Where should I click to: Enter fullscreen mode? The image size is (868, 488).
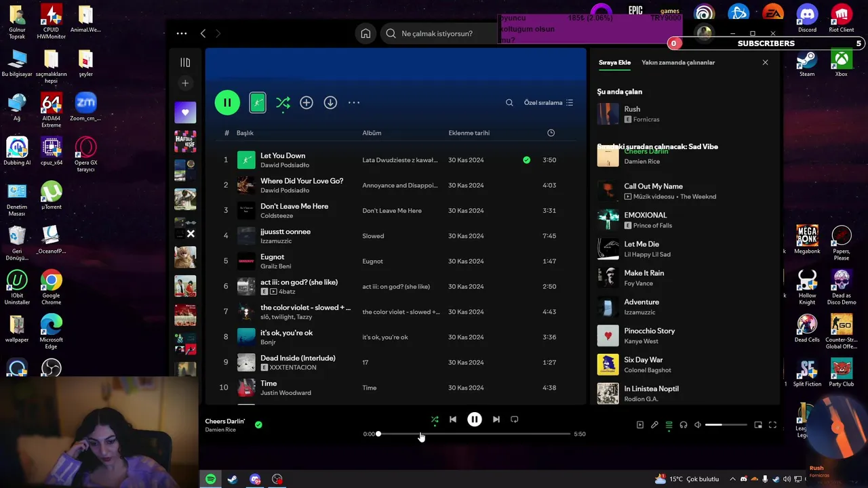click(x=772, y=425)
